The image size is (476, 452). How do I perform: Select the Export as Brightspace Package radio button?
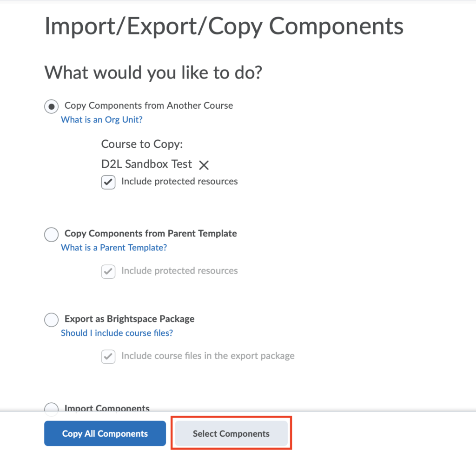pos(51,320)
